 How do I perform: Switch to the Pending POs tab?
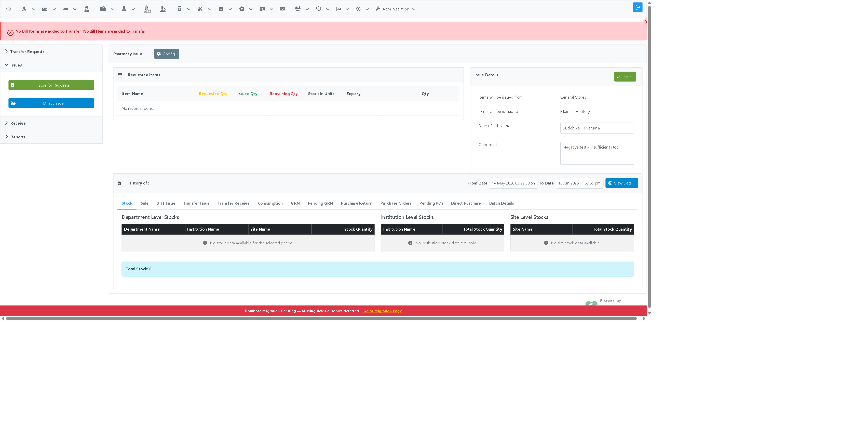coord(431,203)
